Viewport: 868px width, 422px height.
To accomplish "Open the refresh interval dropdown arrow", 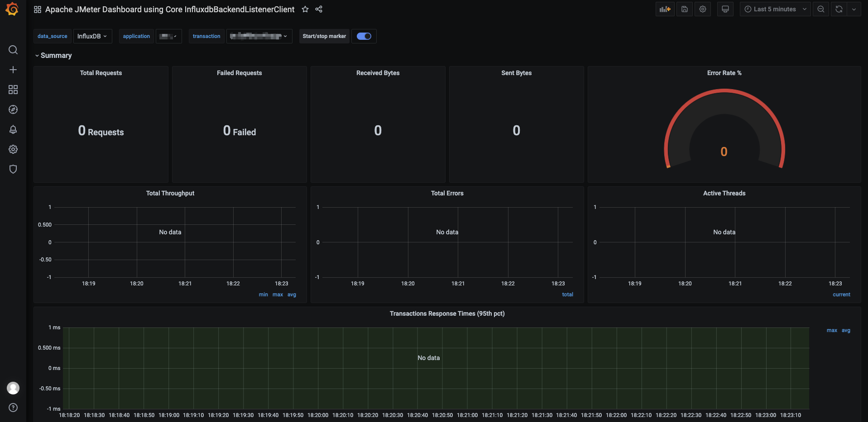I will pyautogui.click(x=854, y=9).
